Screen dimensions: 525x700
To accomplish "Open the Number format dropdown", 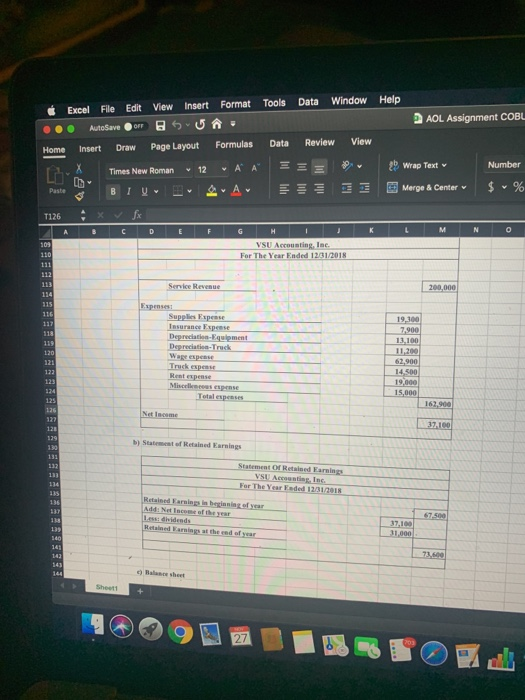I will coord(504,165).
